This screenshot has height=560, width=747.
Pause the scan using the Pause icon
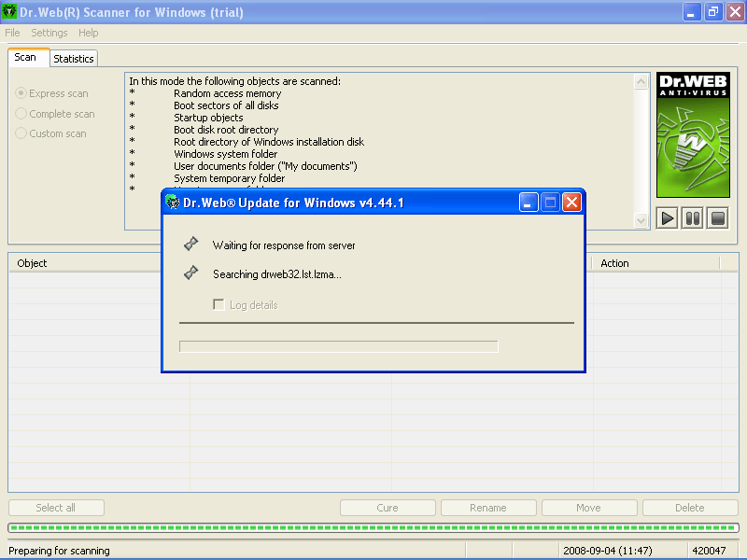[x=691, y=217]
